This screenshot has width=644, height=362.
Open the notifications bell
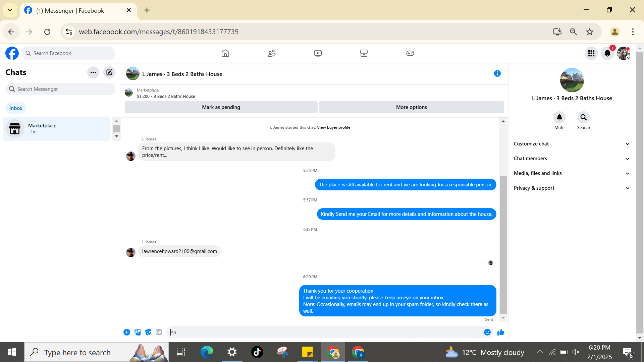click(607, 53)
